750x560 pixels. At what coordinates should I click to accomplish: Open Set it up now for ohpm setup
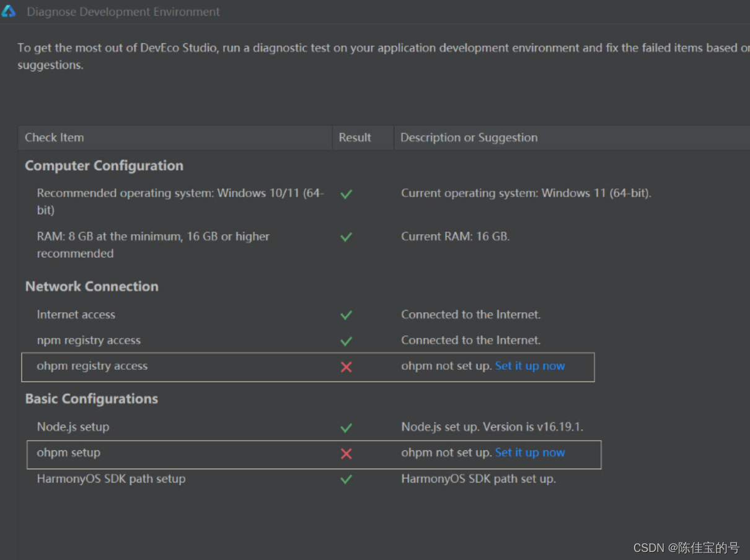(x=530, y=453)
